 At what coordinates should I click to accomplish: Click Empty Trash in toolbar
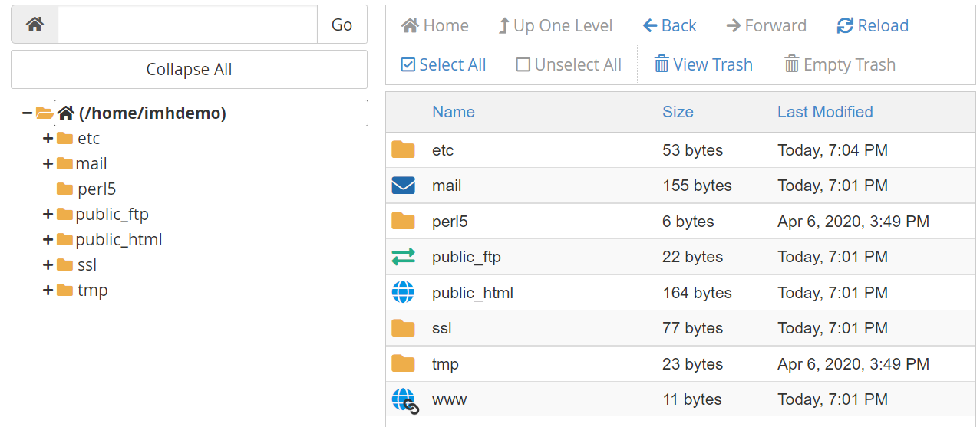[x=840, y=64]
